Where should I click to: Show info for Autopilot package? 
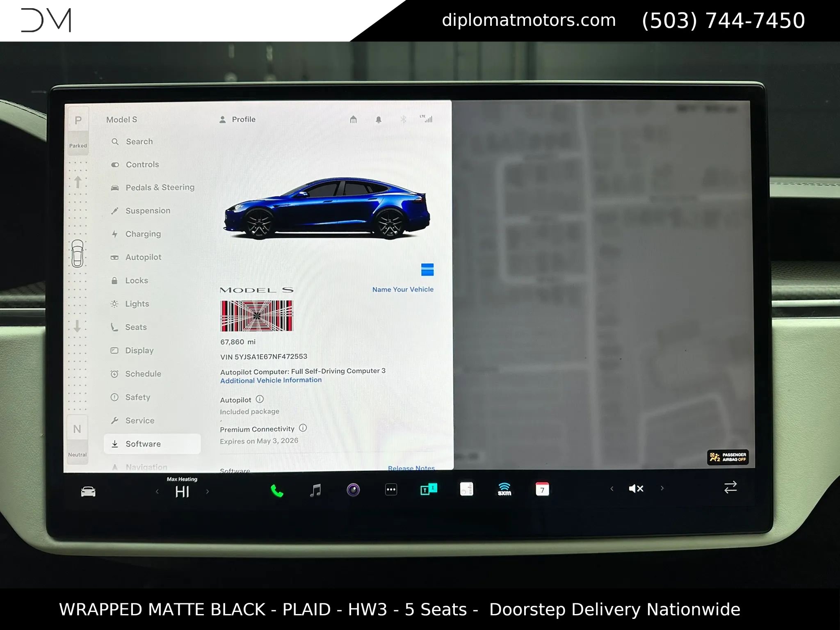pyautogui.click(x=260, y=399)
